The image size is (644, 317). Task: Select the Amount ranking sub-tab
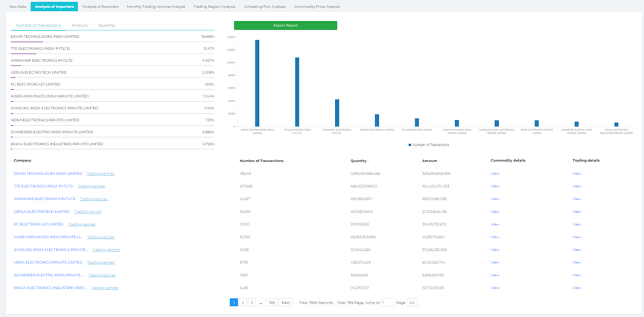click(x=80, y=25)
